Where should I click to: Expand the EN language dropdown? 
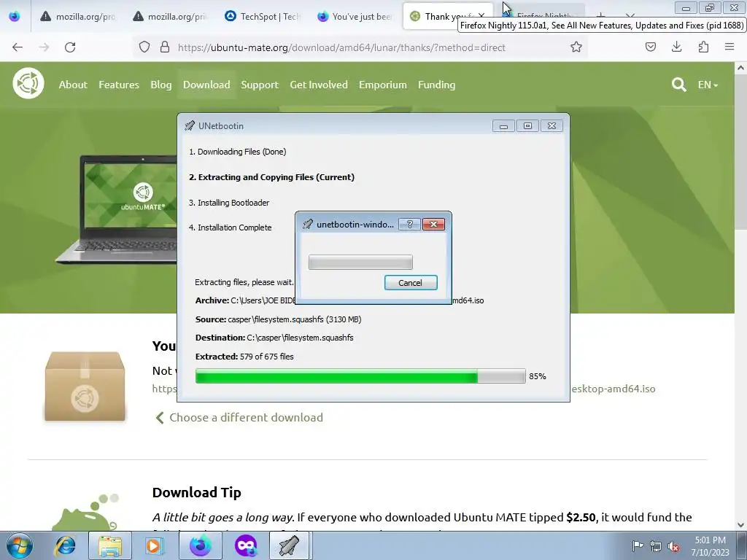[708, 85]
